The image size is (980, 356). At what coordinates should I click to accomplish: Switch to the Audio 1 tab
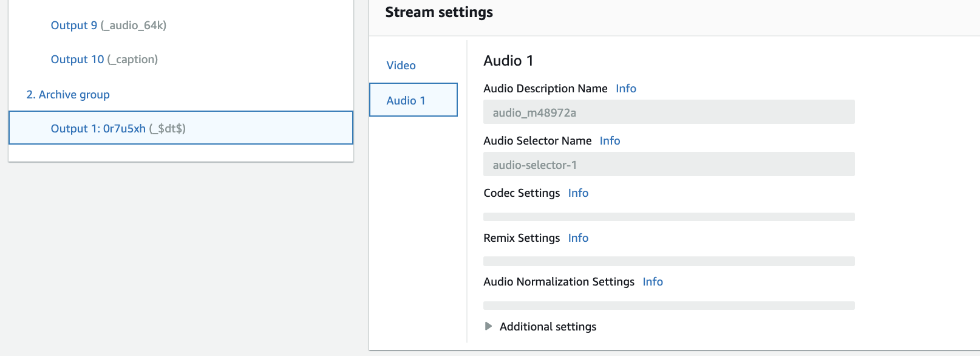(406, 100)
